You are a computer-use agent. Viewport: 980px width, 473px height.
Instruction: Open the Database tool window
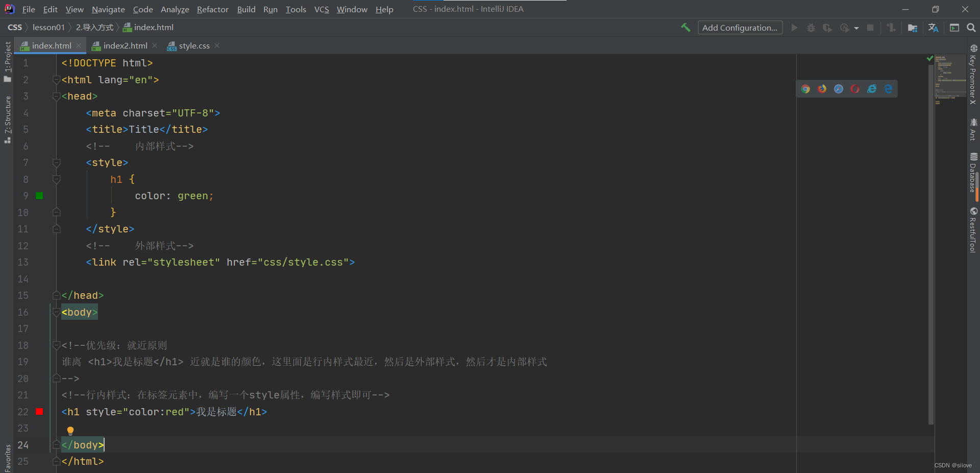[x=974, y=174]
